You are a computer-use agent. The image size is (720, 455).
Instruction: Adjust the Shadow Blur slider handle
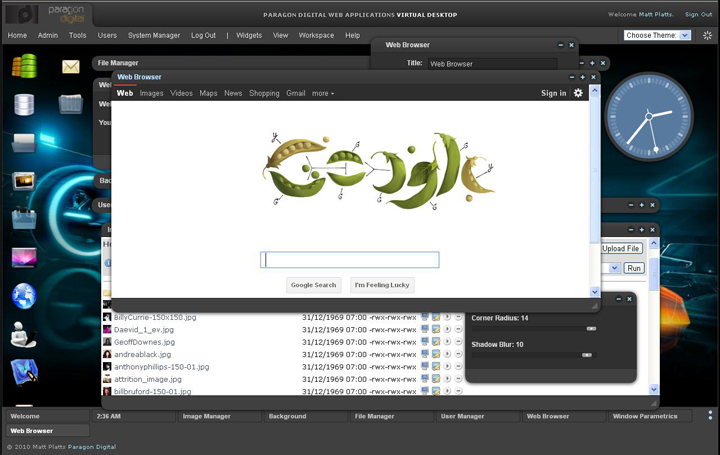point(587,355)
